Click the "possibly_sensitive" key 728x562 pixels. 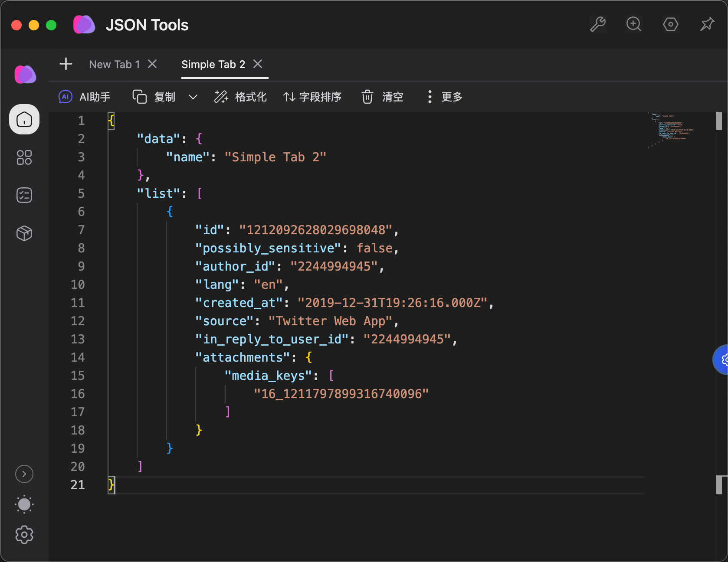(268, 248)
